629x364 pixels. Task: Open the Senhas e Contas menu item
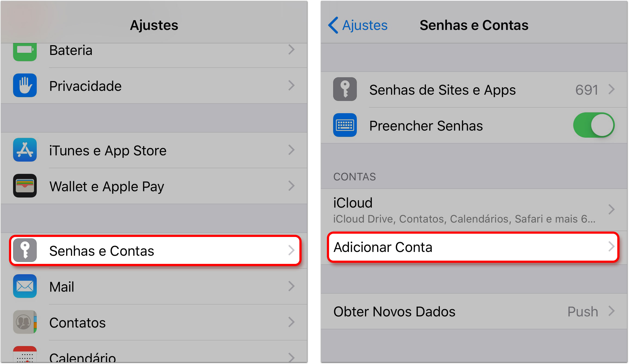155,250
